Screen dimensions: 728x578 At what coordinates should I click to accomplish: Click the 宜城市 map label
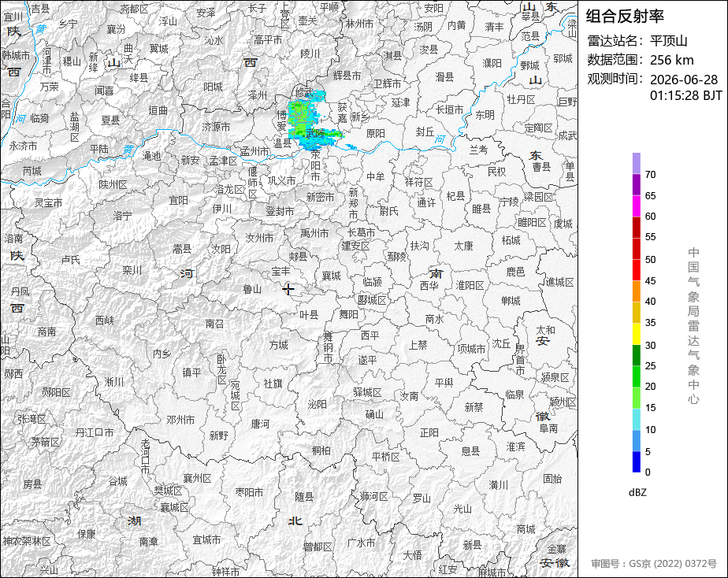pyautogui.click(x=206, y=539)
